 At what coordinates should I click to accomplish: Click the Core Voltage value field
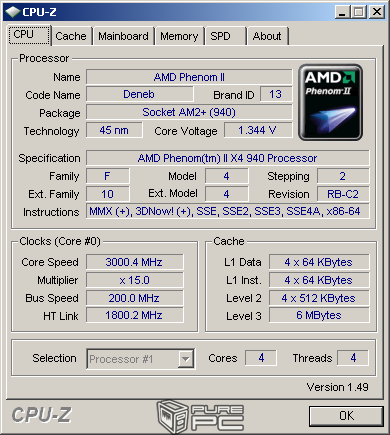[x=258, y=130]
